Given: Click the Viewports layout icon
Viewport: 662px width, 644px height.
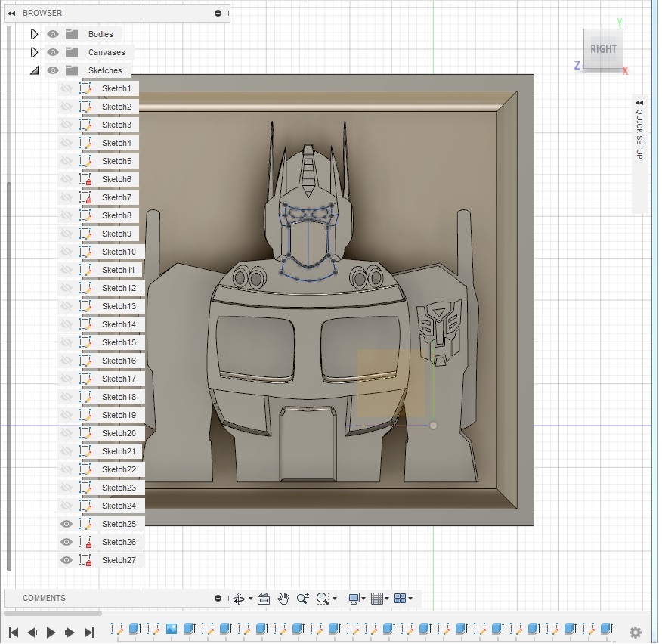Looking at the screenshot, I should [400, 599].
